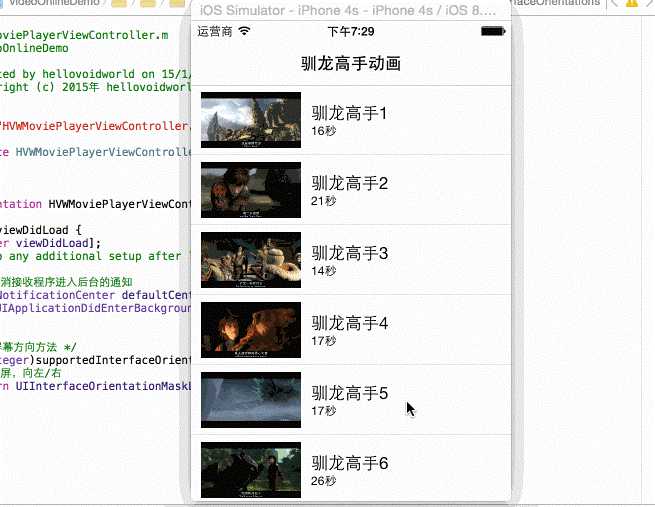
Task: Select the 驯龙高手5 title text
Action: 350,393
